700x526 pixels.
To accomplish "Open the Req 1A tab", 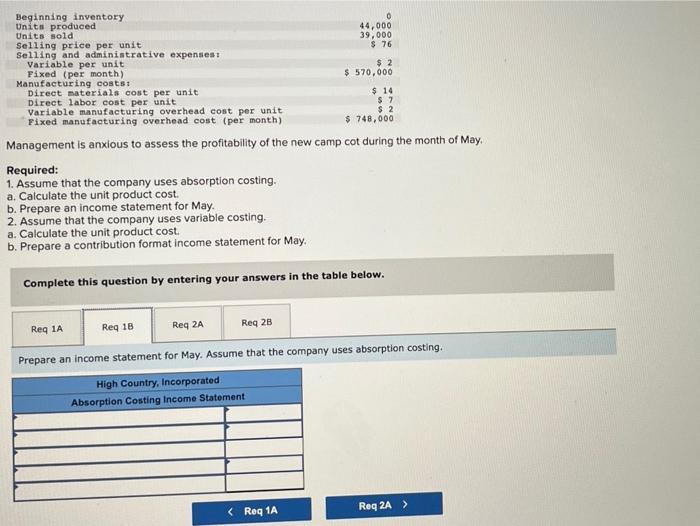I will coord(47,329).
